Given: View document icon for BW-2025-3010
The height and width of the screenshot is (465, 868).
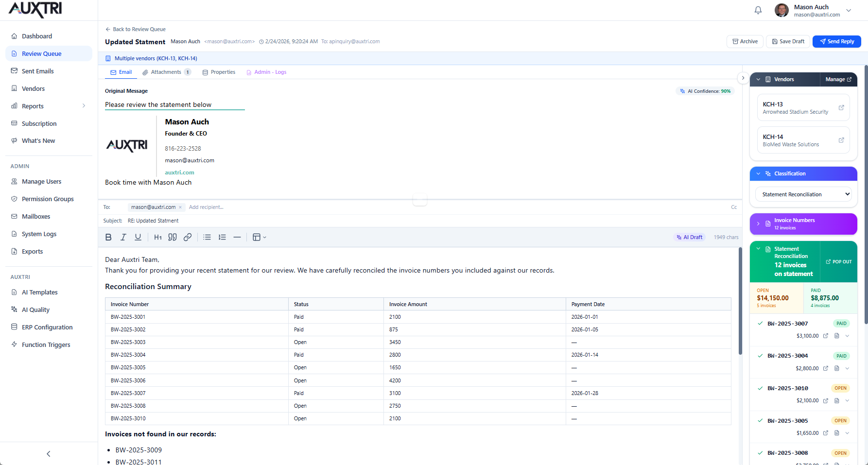Looking at the screenshot, I should (836, 400).
